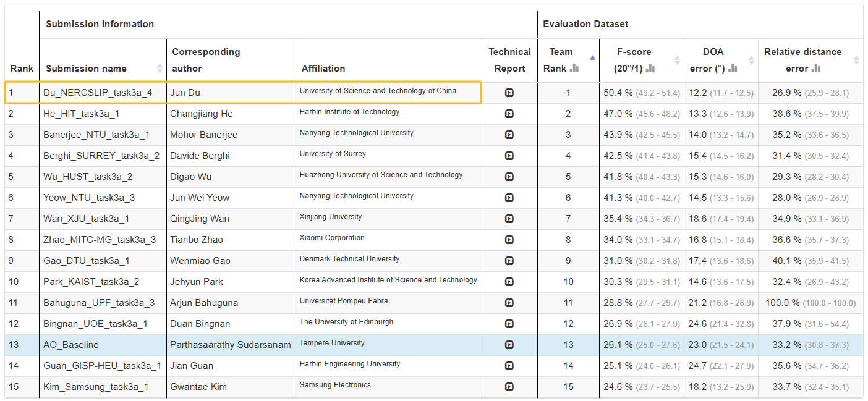Viewport: 868px width, 401px height.
Task: Open Berghi_SURREY_task3a_2 technical report icon
Action: 509,156
